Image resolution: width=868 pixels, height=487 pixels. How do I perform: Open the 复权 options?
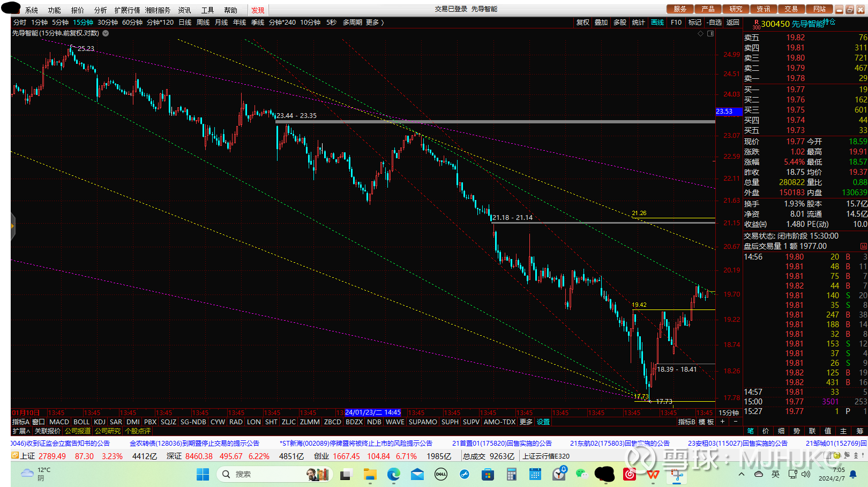click(x=583, y=23)
